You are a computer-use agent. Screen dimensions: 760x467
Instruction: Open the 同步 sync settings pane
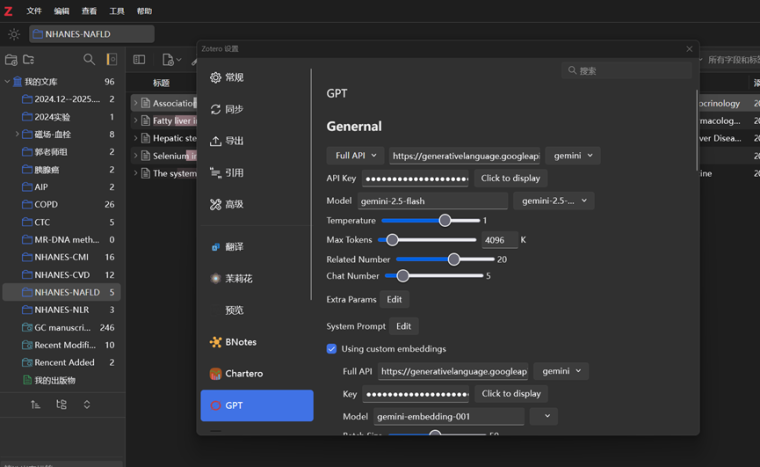233,109
